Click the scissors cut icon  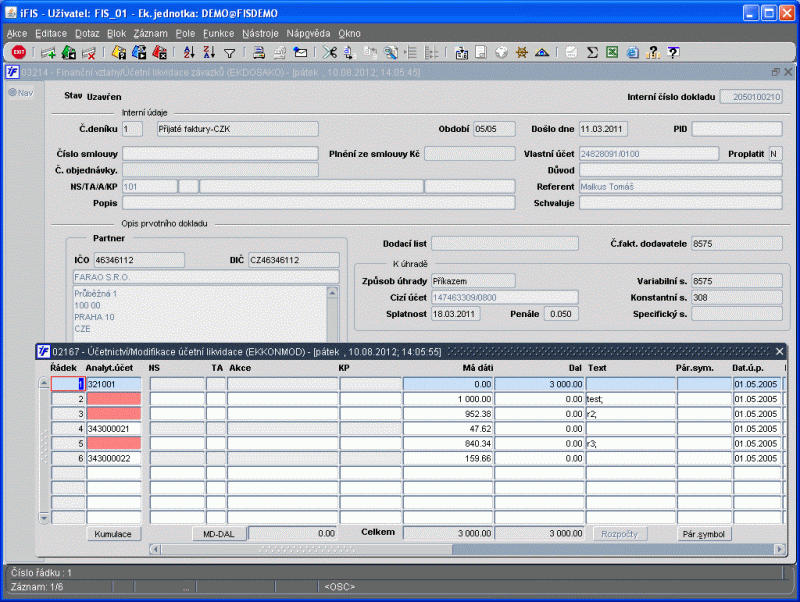(331, 52)
